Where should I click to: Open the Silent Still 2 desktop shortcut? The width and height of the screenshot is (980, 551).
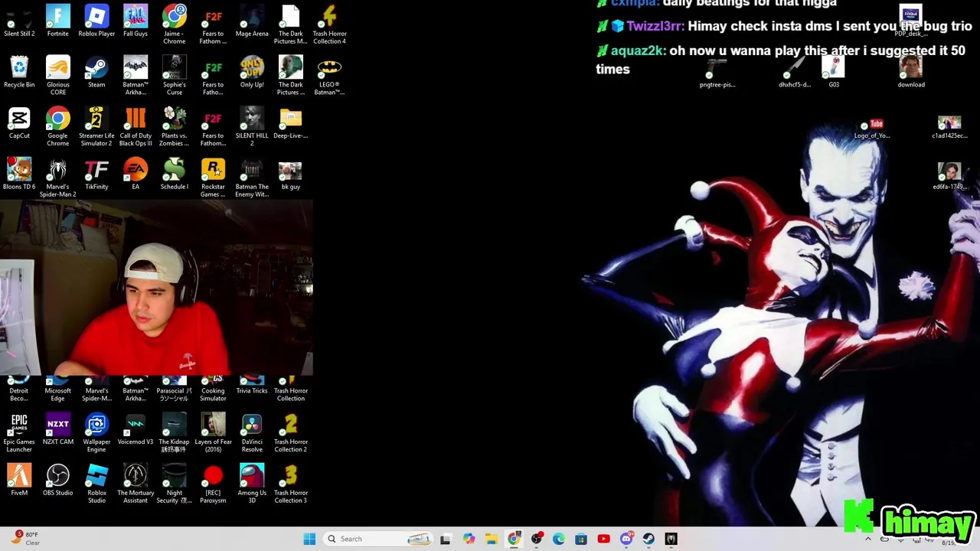(x=19, y=21)
